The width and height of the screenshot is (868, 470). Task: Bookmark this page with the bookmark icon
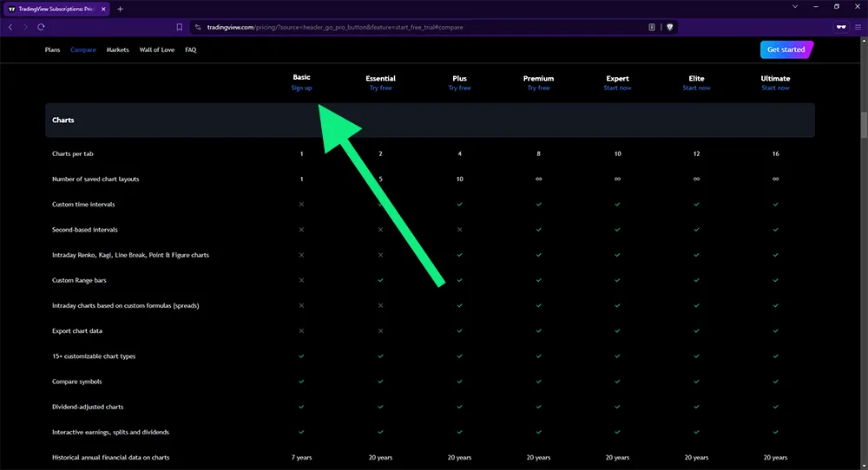tap(180, 27)
